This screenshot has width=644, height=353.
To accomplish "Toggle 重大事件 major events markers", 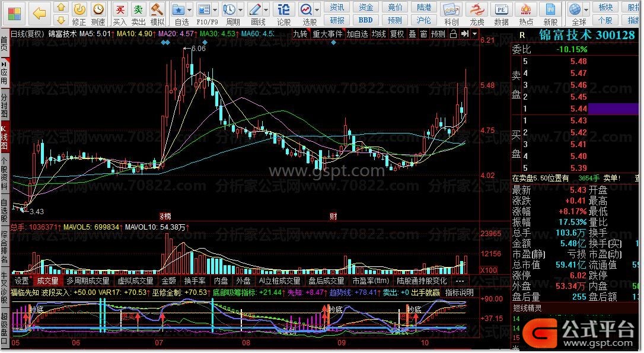I will coord(327,34).
